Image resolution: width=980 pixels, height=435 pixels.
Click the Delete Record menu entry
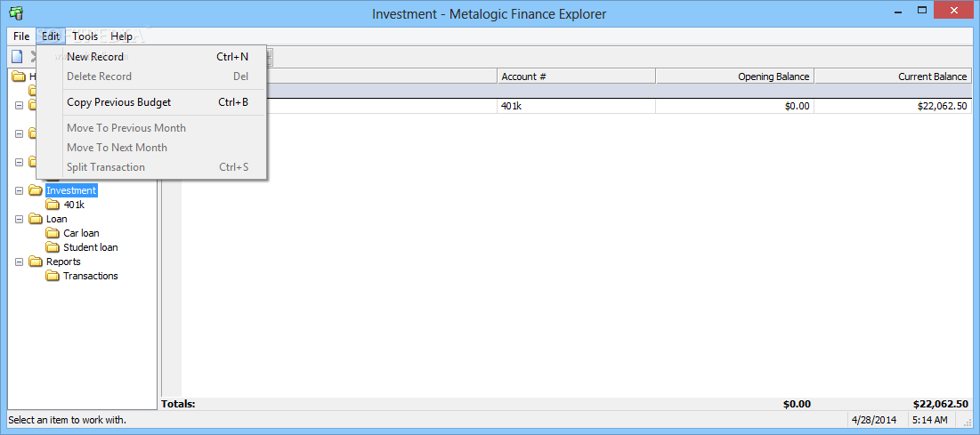(152, 77)
